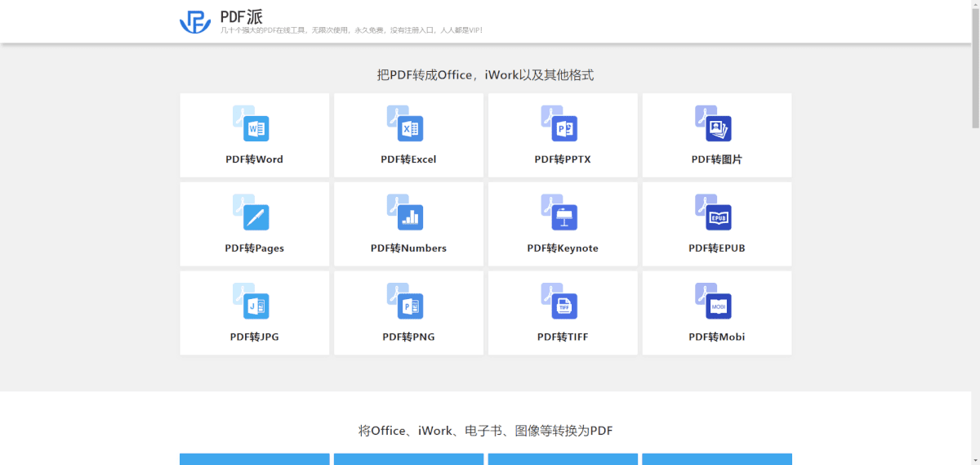Click the PDF转Word text label
The width and height of the screenshot is (980, 465).
254,159
